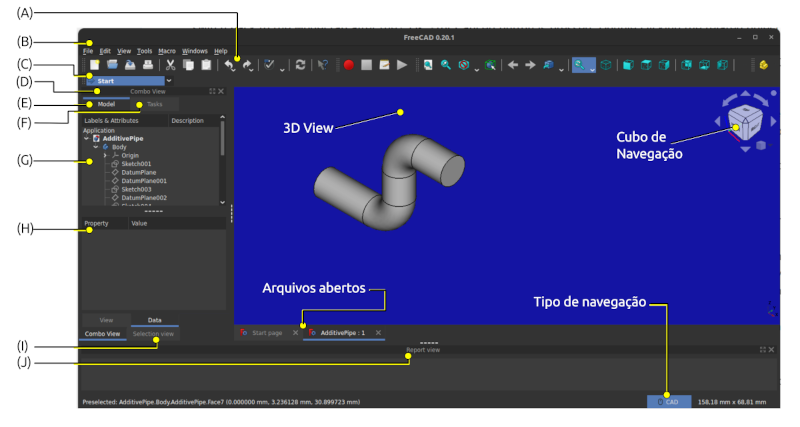800x427 pixels.
Task: Open the Edit menu
Action: click(x=105, y=51)
